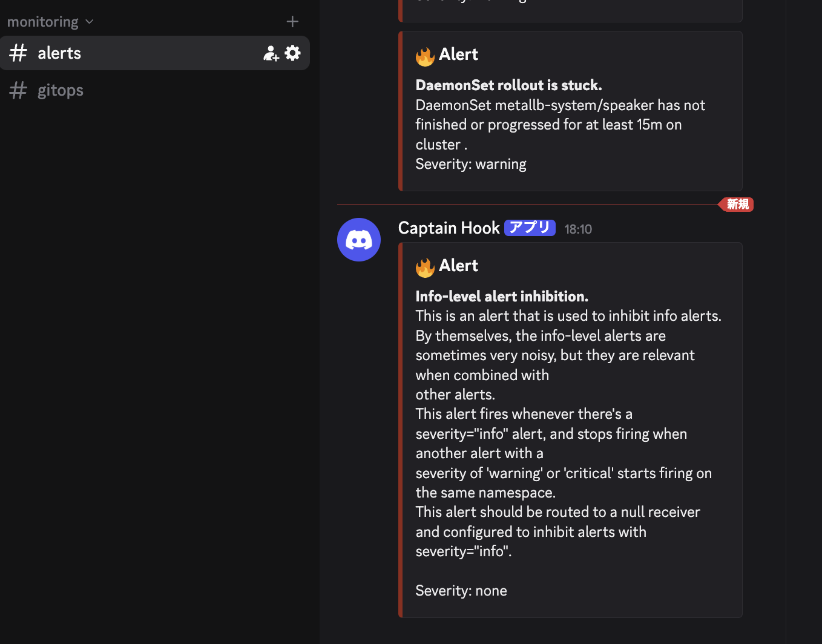Open Captain Hook's Discord avatar
Image resolution: width=822 pixels, height=644 pixels.
359,240
